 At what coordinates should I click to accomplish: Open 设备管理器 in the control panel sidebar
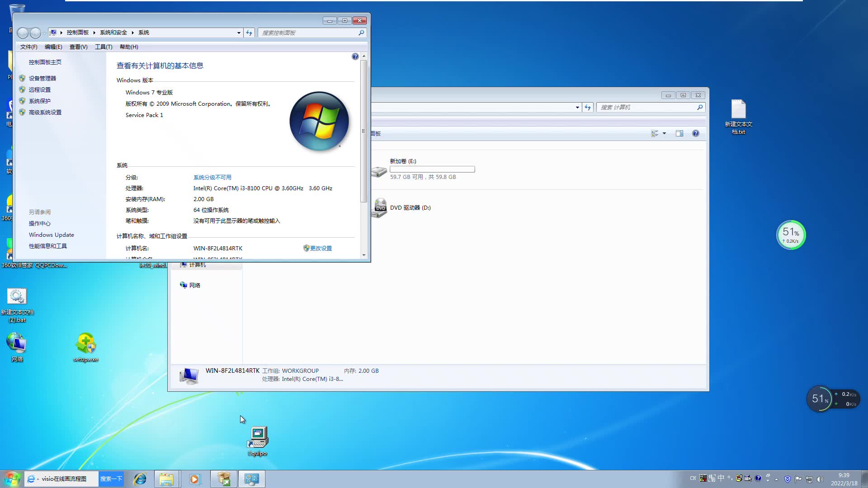[42, 78]
